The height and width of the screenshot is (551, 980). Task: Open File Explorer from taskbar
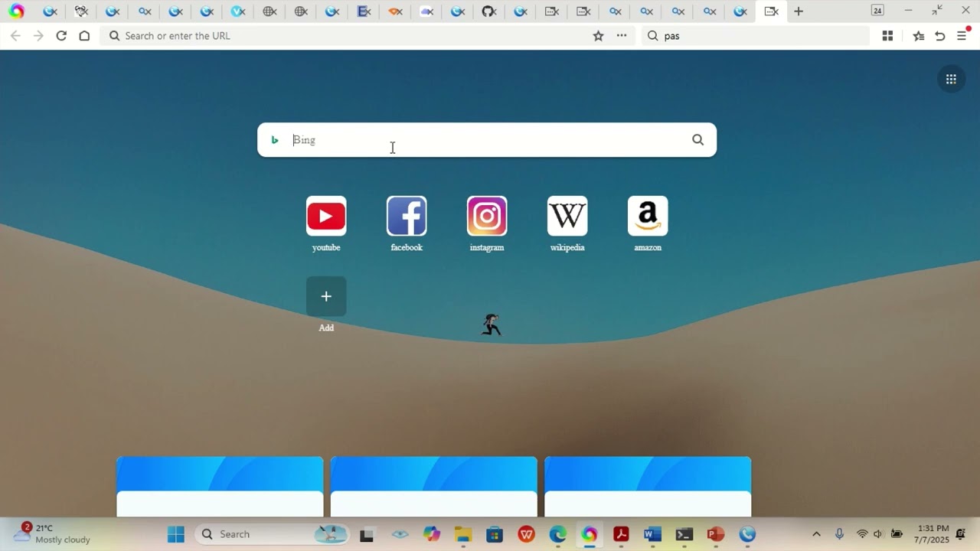[x=463, y=534]
